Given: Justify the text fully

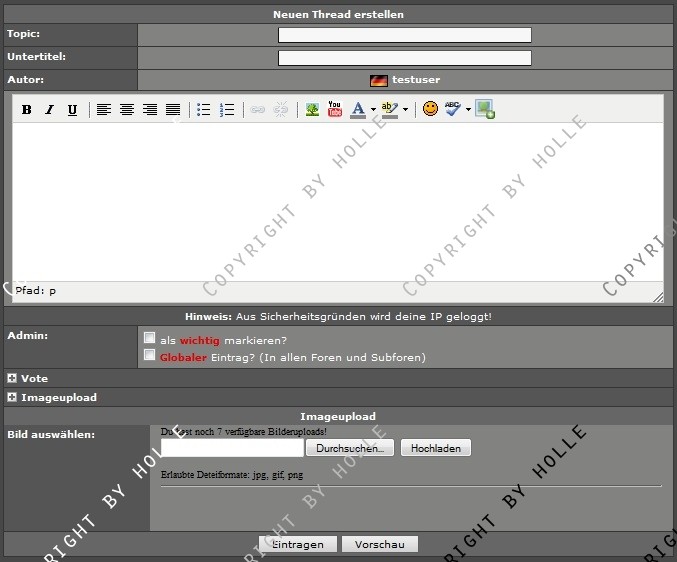Looking at the screenshot, I should pos(173,110).
